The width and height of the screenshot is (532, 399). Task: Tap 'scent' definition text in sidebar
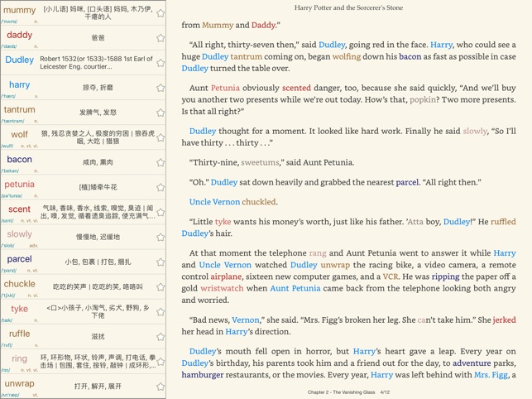pos(98,212)
